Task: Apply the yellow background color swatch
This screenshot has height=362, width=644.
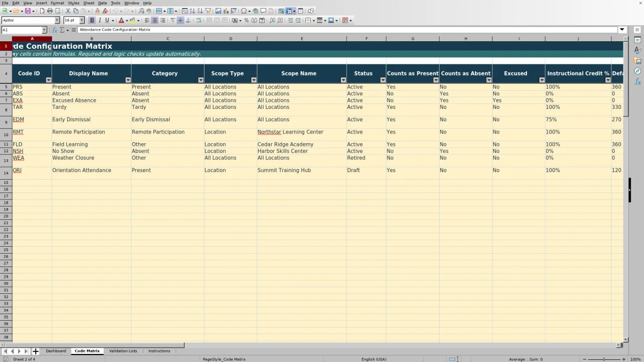Action: point(133,20)
